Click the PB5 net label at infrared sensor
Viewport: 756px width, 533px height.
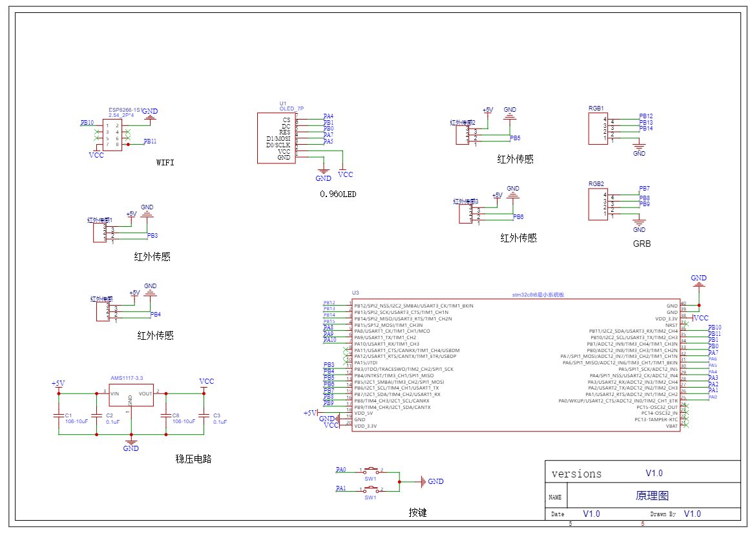[x=515, y=138]
